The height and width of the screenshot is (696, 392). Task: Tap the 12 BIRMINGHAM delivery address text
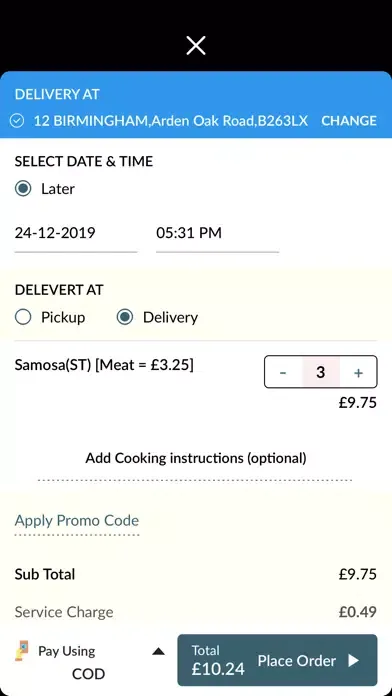point(171,121)
